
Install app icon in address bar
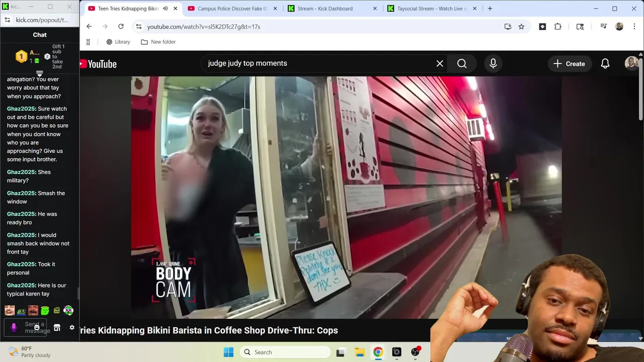(x=508, y=27)
